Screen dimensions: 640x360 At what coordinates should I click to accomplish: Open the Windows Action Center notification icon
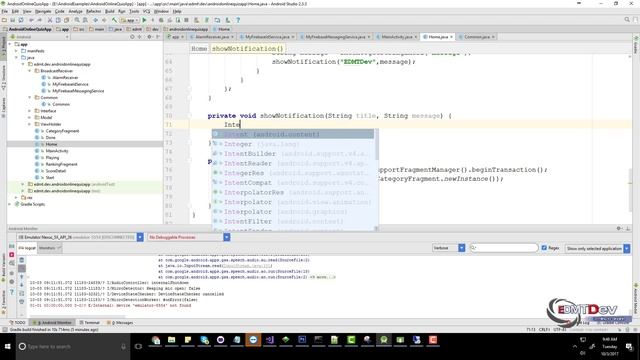coord(629,347)
